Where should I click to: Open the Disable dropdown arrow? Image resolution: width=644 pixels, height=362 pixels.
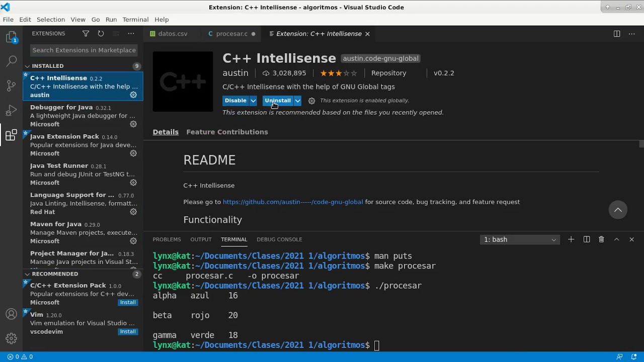254,101
